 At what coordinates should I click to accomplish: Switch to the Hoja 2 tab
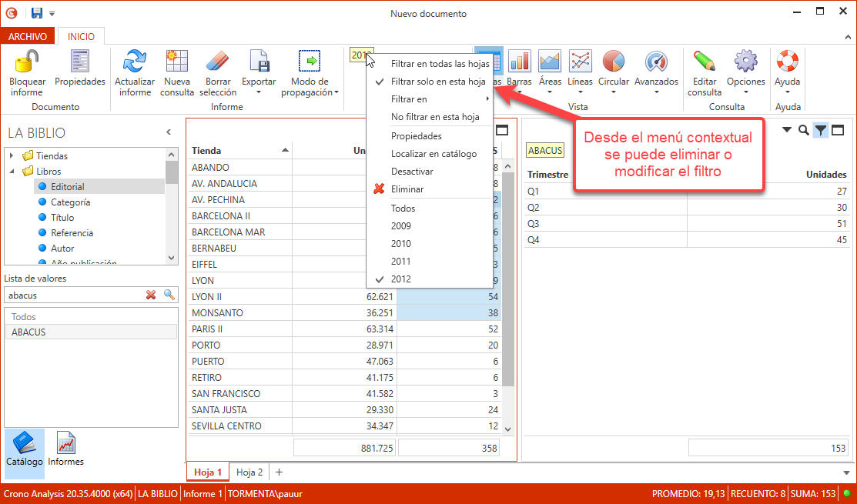(249, 472)
